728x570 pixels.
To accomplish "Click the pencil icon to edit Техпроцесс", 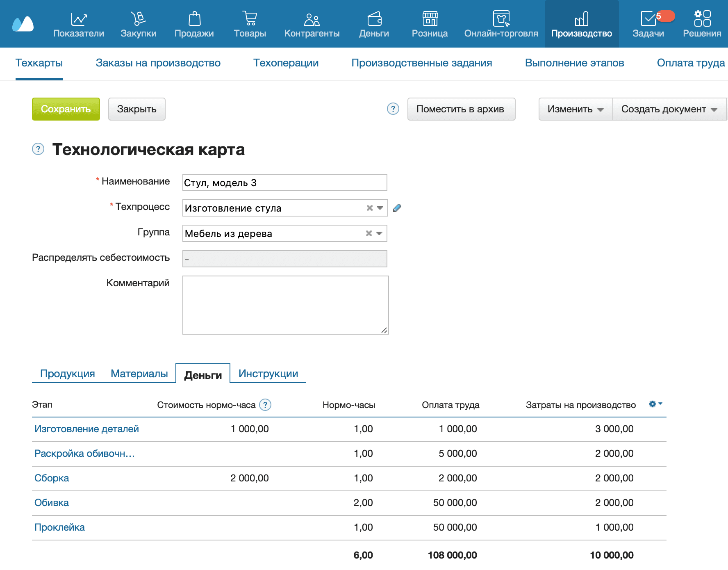I will pos(397,208).
